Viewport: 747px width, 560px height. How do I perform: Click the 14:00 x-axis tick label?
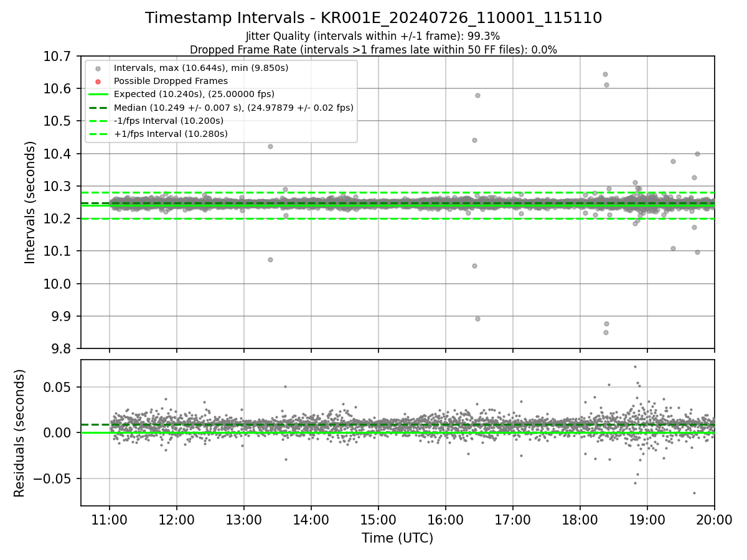[311, 518]
